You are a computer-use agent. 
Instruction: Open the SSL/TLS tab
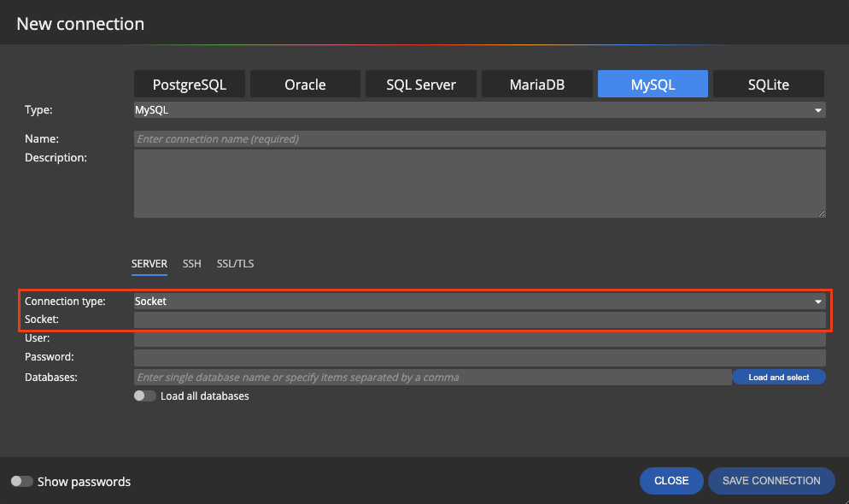click(235, 264)
